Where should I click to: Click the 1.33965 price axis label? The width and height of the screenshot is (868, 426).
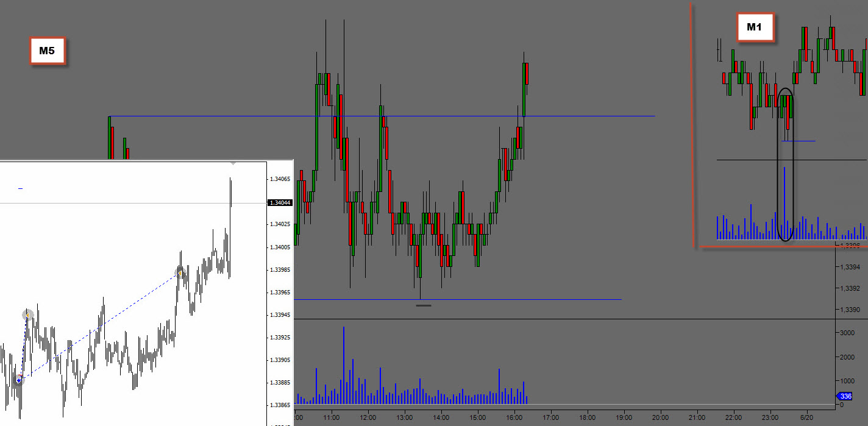280,293
